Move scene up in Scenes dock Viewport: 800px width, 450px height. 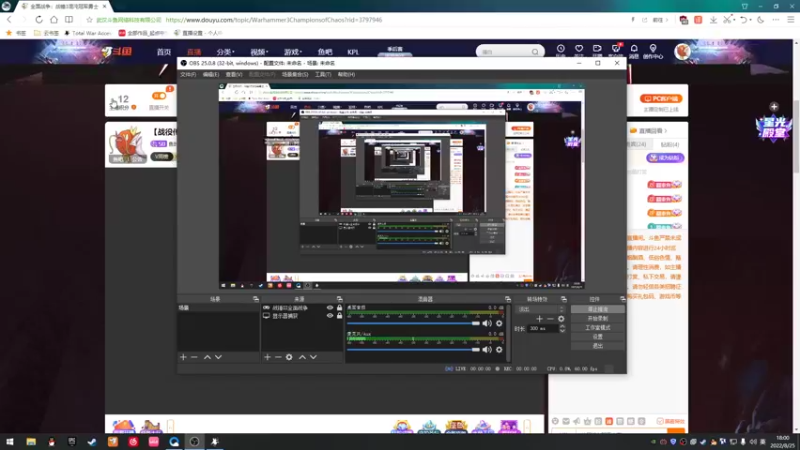pos(207,357)
